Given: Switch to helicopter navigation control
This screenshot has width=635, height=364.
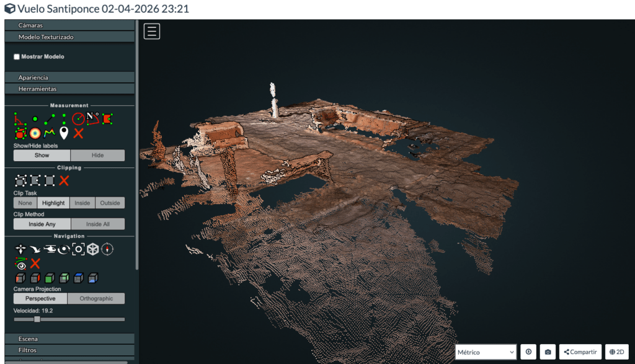Looking at the screenshot, I should pyautogui.click(x=49, y=249).
